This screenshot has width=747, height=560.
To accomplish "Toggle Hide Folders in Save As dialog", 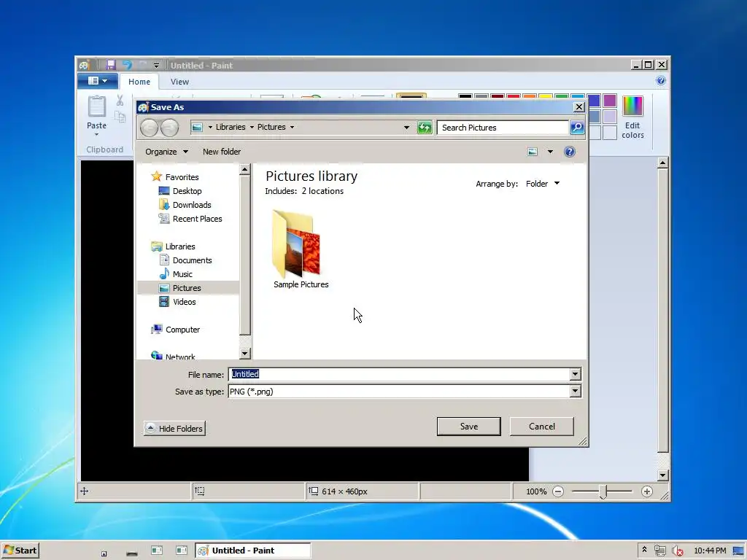I will click(174, 428).
